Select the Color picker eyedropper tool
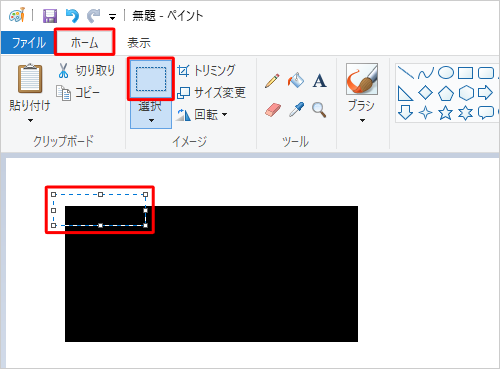The height and width of the screenshot is (369, 500). [x=296, y=110]
